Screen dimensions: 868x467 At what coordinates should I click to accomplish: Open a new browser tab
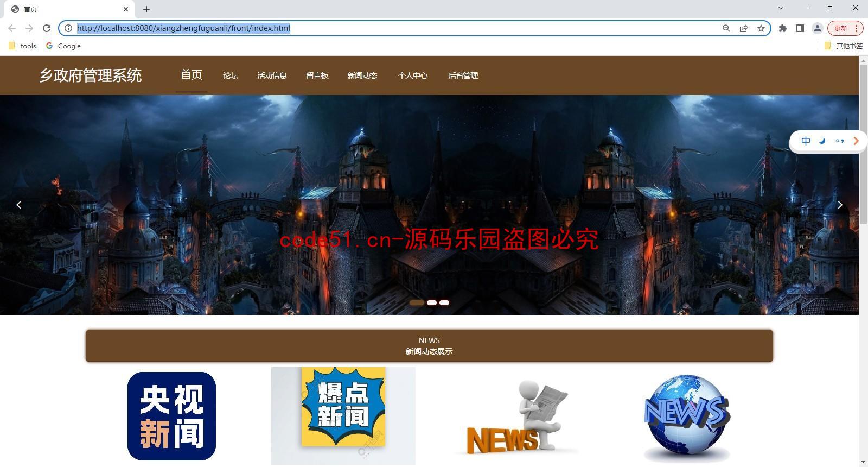pos(146,9)
